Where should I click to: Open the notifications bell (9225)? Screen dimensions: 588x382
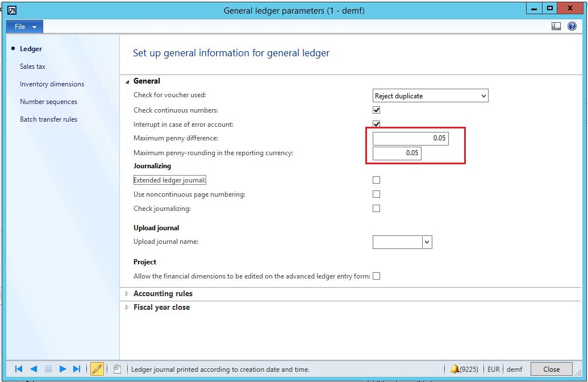coord(465,369)
